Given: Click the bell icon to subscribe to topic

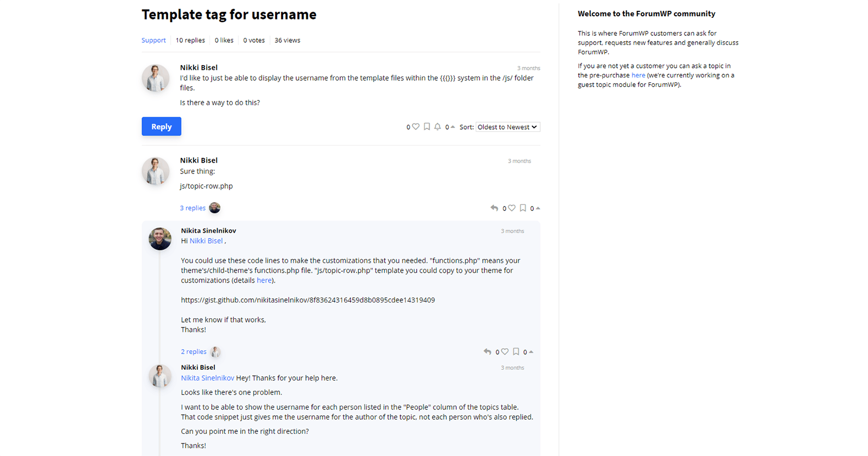Looking at the screenshot, I should (x=438, y=127).
